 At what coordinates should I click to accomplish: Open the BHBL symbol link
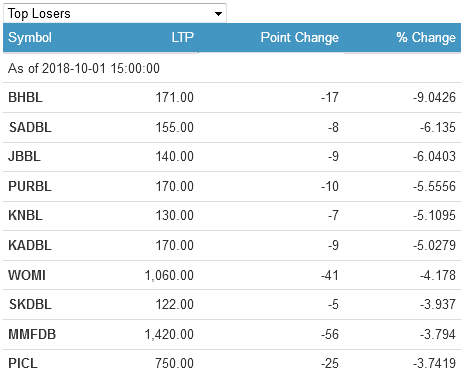25,97
